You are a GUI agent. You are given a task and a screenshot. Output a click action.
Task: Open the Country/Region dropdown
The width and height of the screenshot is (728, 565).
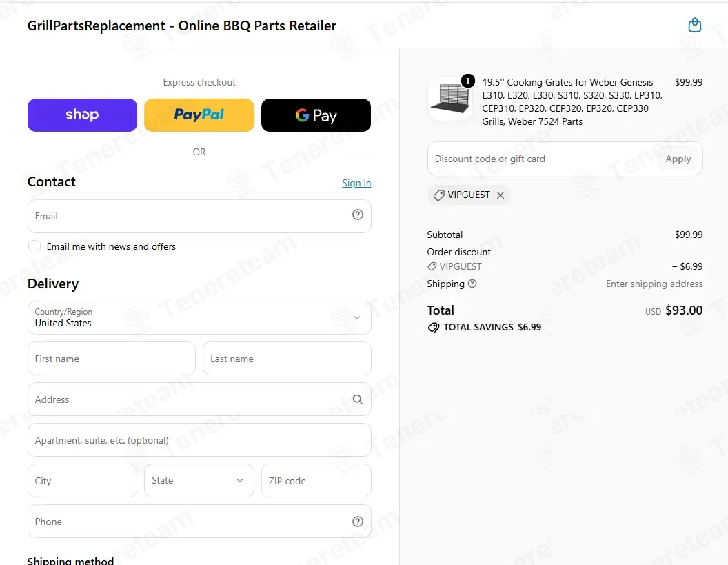[199, 318]
